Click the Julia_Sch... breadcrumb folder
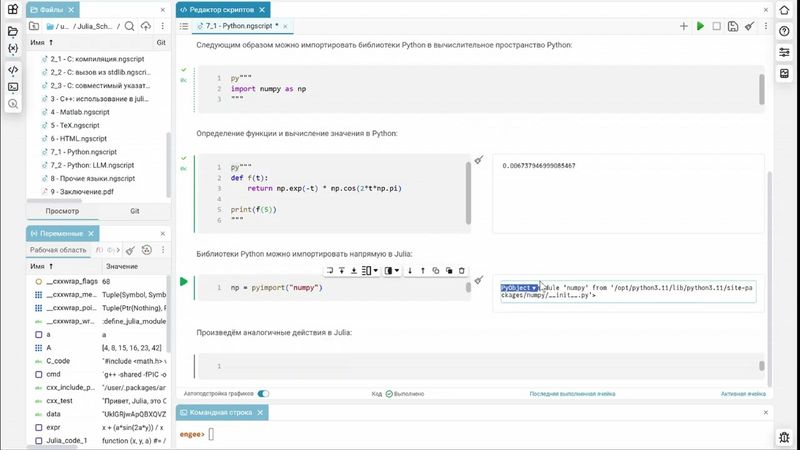The image size is (800, 450). (x=94, y=26)
